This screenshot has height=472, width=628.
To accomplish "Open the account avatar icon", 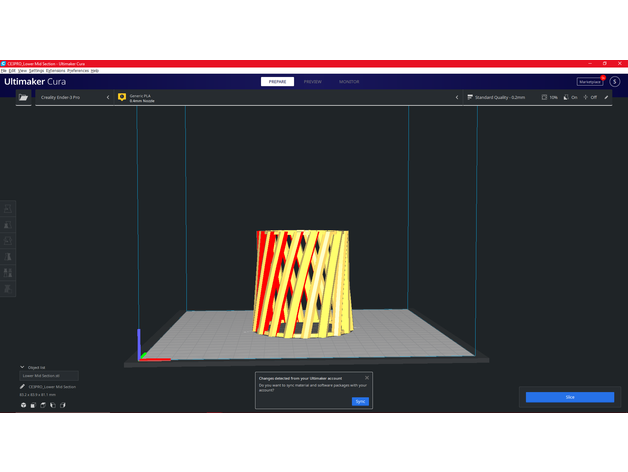I will click(615, 82).
